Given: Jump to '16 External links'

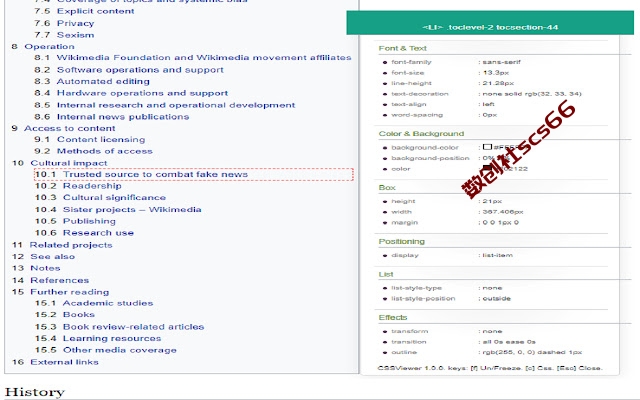Looking at the screenshot, I should [55, 362].
